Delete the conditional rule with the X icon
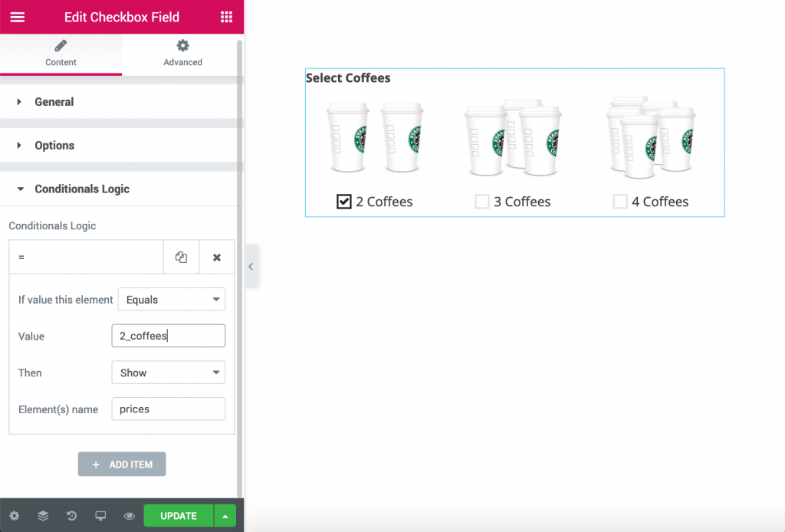This screenshot has height=532, width=785. tap(216, 256)
